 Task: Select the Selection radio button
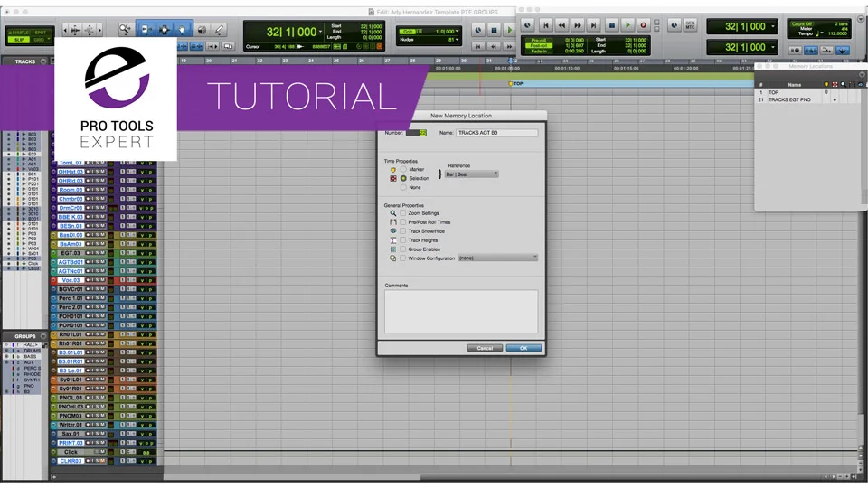403,178
